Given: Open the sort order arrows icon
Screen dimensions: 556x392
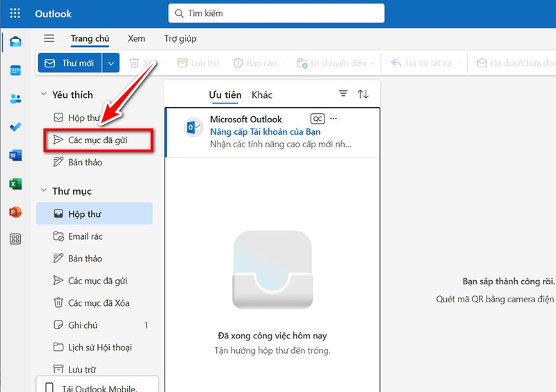Looking at the screenshot, I should point(363,94).
